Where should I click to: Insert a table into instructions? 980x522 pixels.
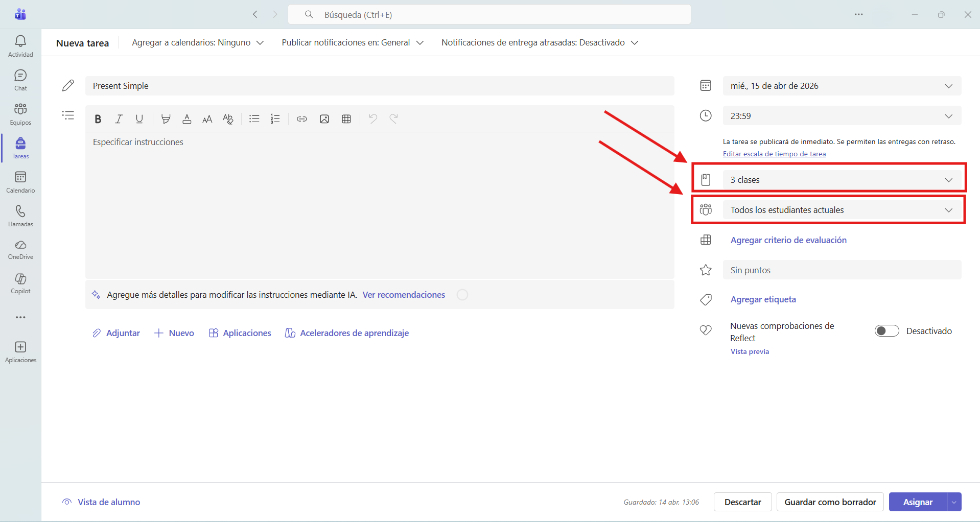click(346, 119)
